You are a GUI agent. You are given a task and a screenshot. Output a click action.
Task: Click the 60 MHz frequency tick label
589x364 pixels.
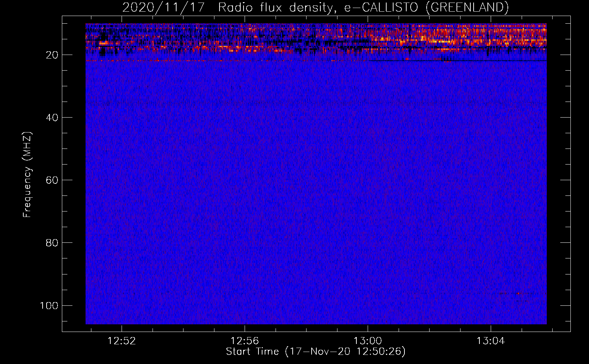pos(52,180)
